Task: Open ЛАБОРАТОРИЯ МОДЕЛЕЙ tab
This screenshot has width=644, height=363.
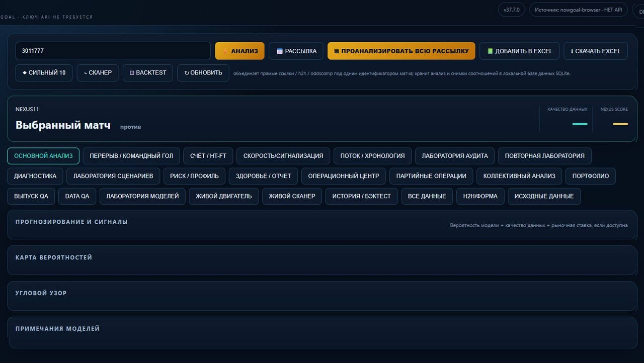Action: click(x=142, y=196)
